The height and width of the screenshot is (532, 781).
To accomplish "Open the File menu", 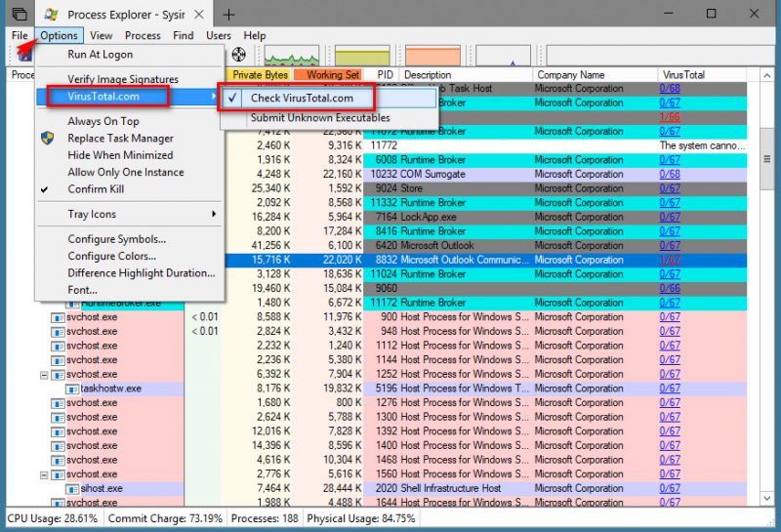I will [20, 35].
